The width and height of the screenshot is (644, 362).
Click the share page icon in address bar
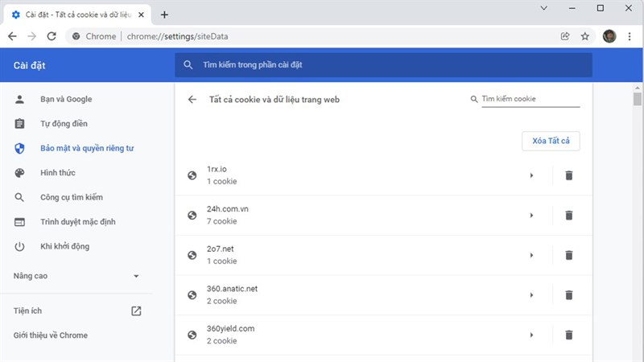pyautogui.click(x=565, y=36)
